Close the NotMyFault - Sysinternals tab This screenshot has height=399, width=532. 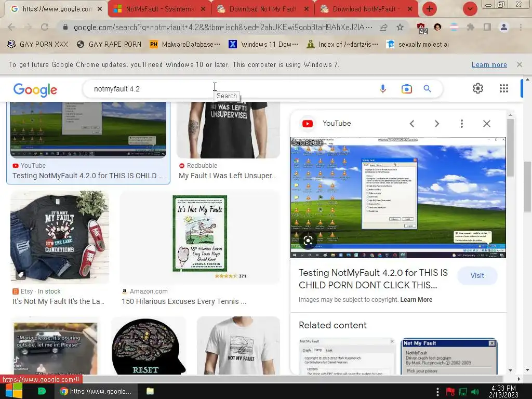click(x=203, y=9)
